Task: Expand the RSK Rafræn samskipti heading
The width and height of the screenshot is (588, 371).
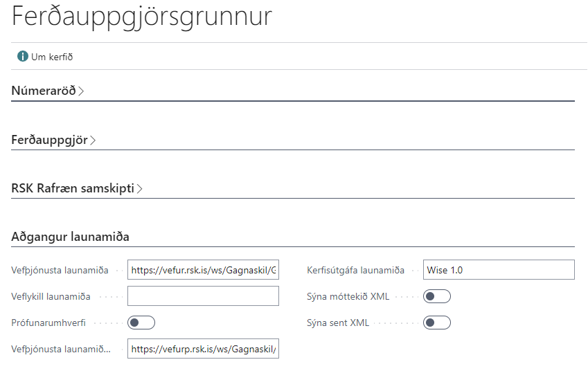Action: coord(73,188)
